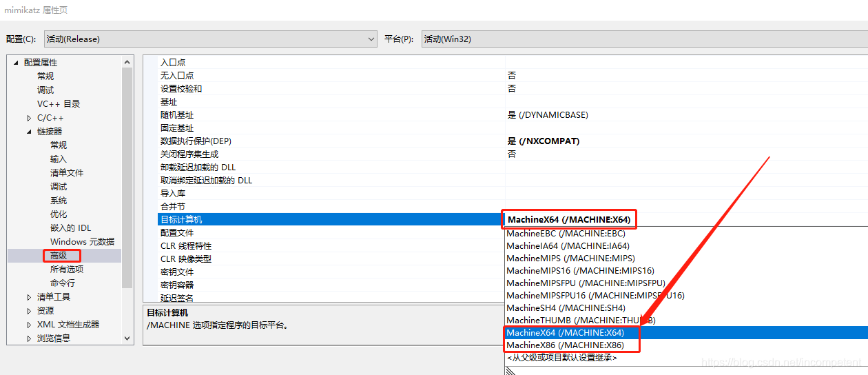Expand the XML 文档生成器 node

coord(29,325)
